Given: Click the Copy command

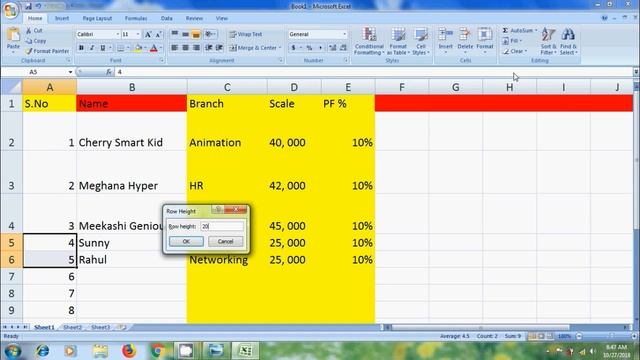Looking at the screenshot, I should (x=36, y=41).
